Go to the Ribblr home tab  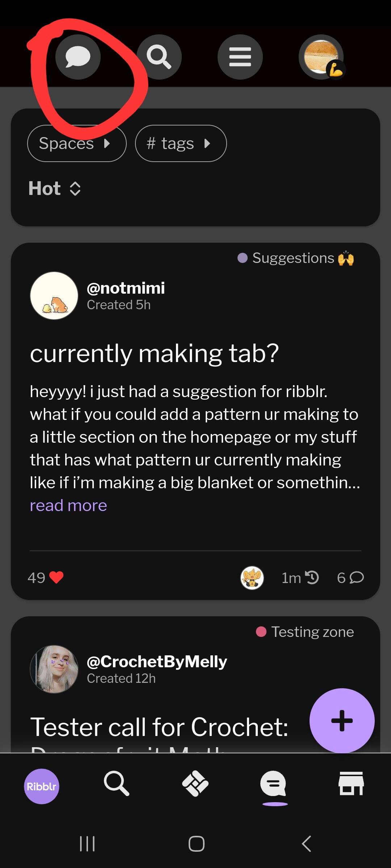pyautogui.click(x=42, y=786)
